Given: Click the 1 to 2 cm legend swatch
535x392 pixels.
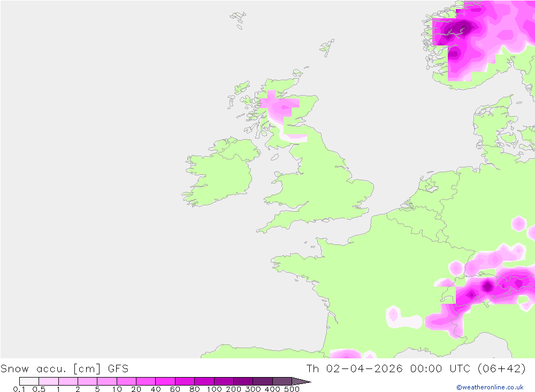Looking at the screenshot, I should 68,381.
